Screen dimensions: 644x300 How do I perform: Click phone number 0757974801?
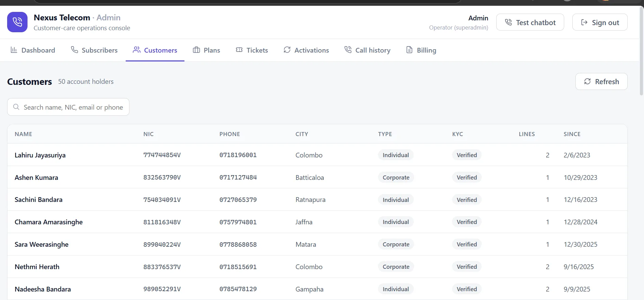point(238,222)
